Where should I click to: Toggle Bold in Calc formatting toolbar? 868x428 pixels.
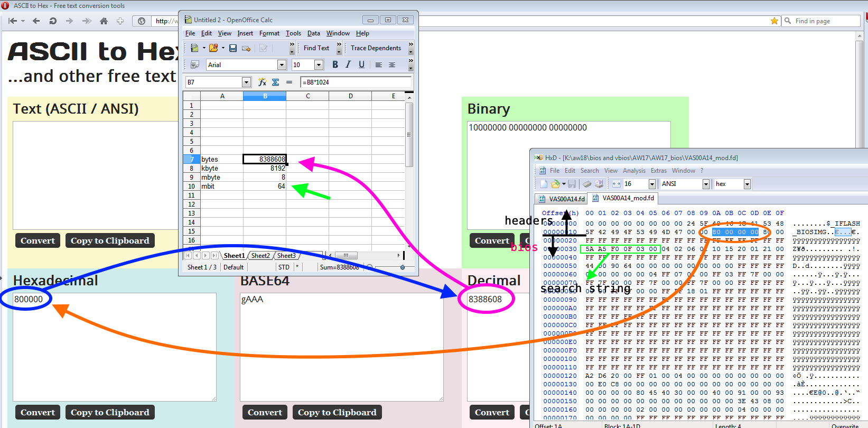(335, 64)
